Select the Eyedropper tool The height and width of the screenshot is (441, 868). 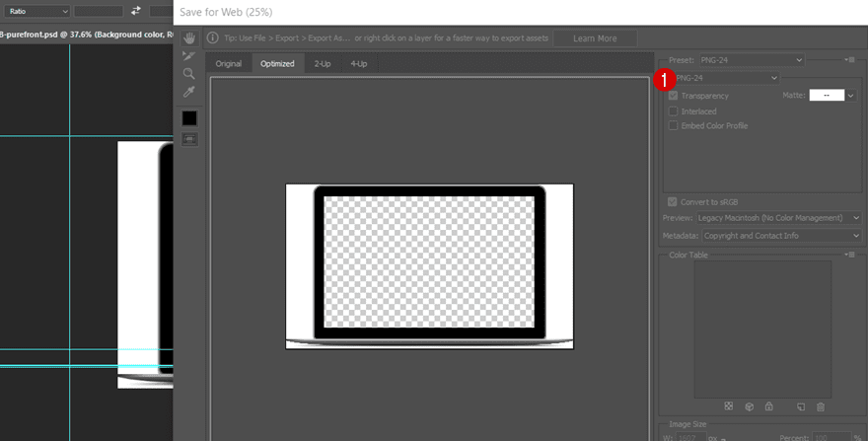pyautogui.click(x=189, y=92)
